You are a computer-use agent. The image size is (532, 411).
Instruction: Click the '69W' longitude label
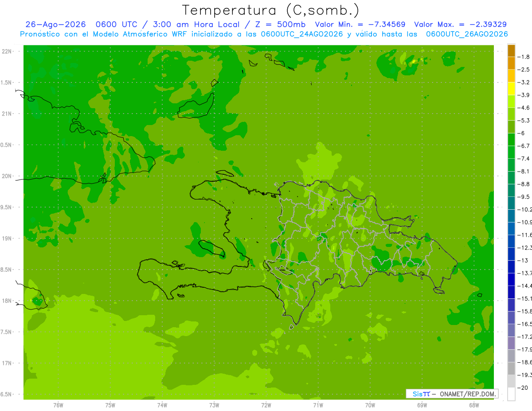point(422,405)
